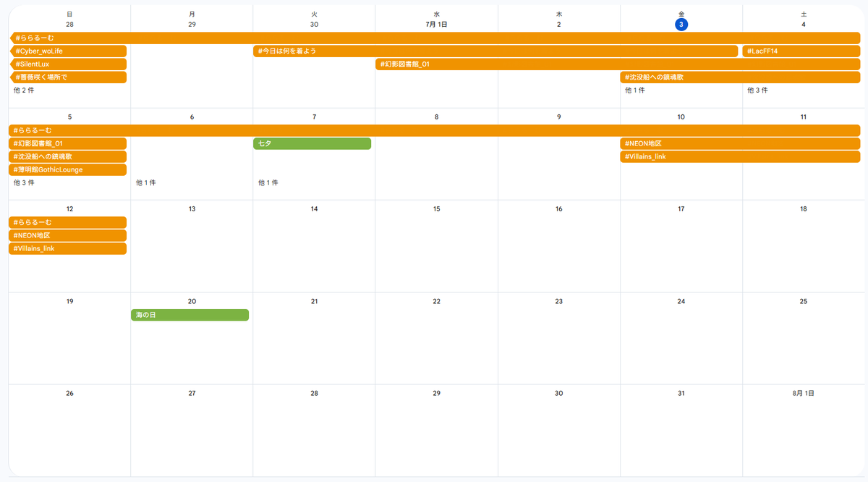Select date number 31
This screenshot has height=482, width=868.
click(681, 394)
